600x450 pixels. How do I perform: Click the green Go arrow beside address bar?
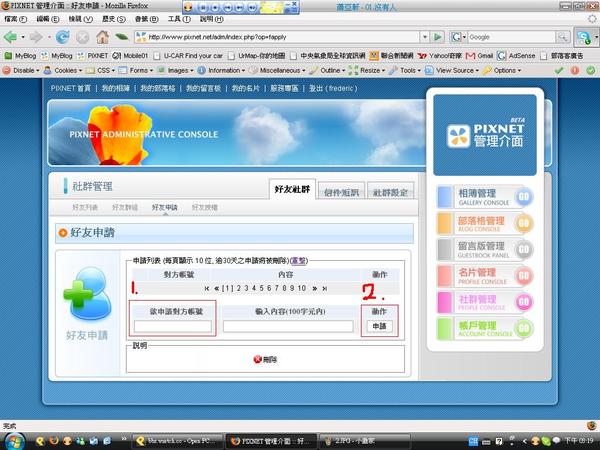click(437, 37)
